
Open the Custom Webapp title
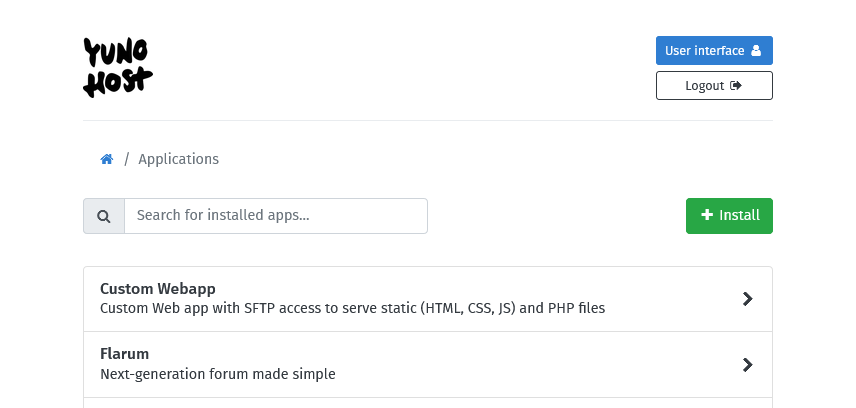158,289
